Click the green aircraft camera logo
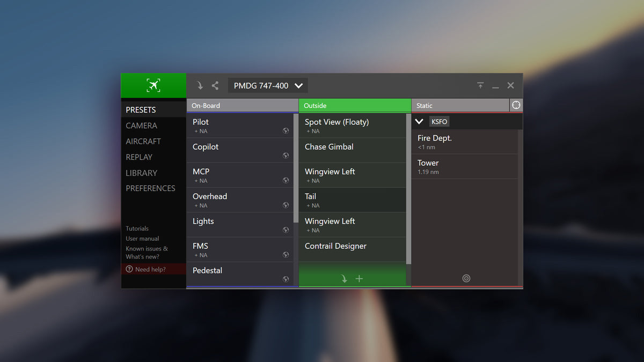Image resolution: width=644 pixels, height=362 pixels. 153,85
